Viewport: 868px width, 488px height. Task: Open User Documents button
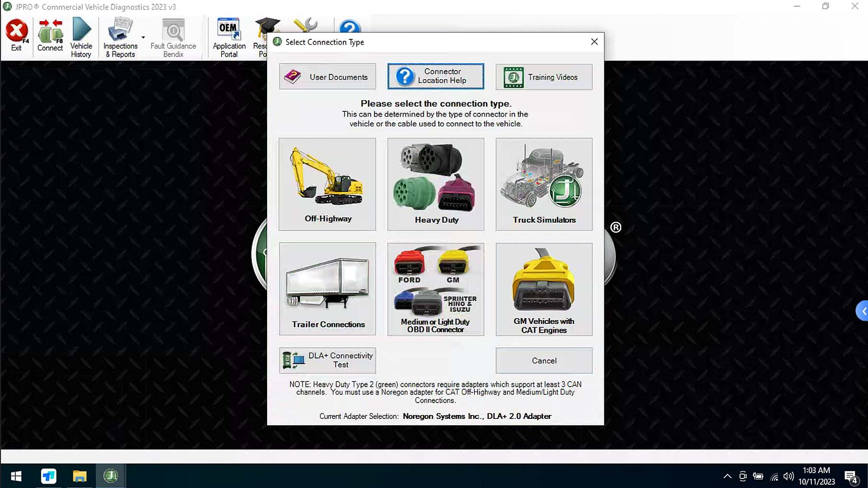(328, 77)
